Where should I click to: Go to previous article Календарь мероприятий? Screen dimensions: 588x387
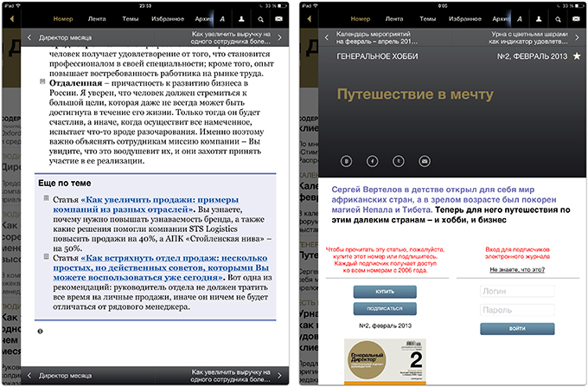[x=371, y=37]
